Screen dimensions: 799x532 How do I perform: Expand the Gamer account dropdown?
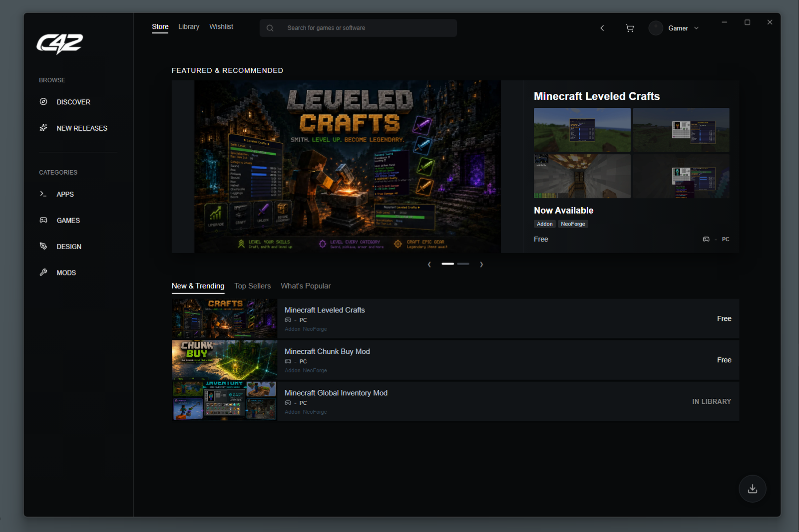(x=696, y=28)
